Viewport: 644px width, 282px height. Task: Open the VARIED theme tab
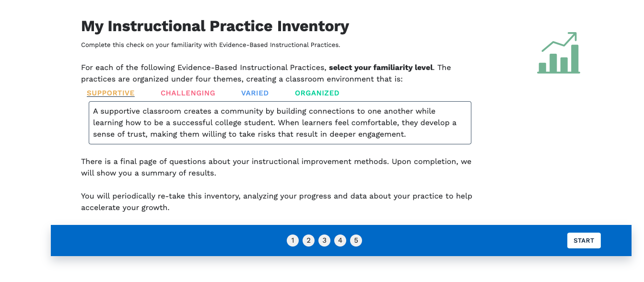(255, 93)
